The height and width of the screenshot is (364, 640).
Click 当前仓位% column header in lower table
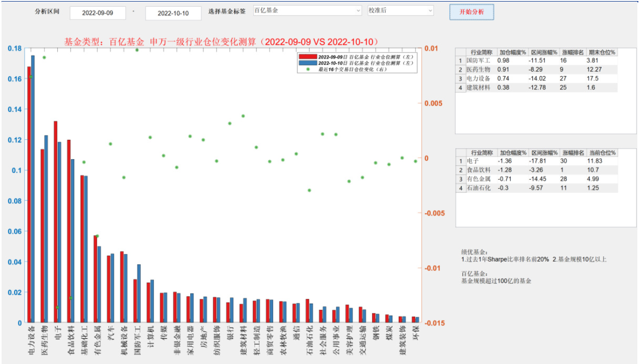(x=602, y=152)
